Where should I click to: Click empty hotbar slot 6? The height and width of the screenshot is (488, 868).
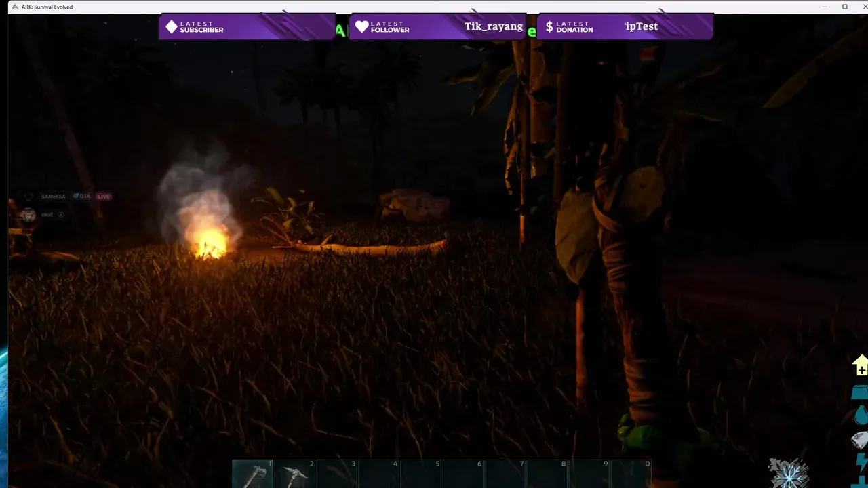[x=462, y=474]
